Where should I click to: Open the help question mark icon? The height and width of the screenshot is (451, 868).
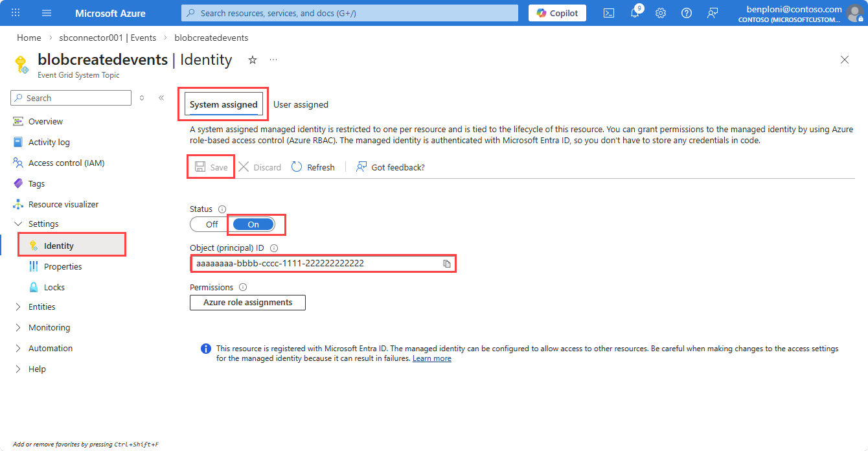point(687,13)
